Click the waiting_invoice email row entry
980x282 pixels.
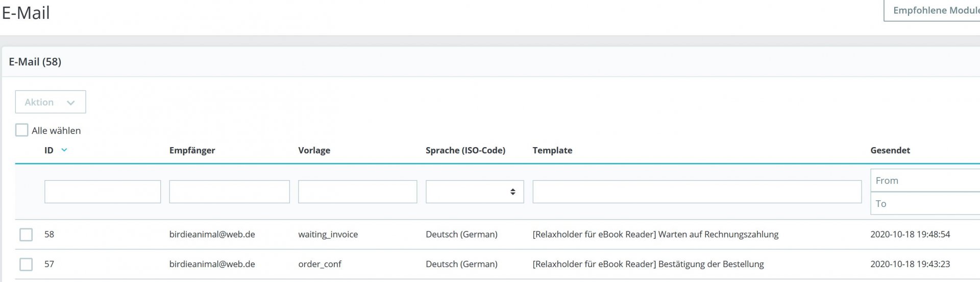[x=328, y=234]
